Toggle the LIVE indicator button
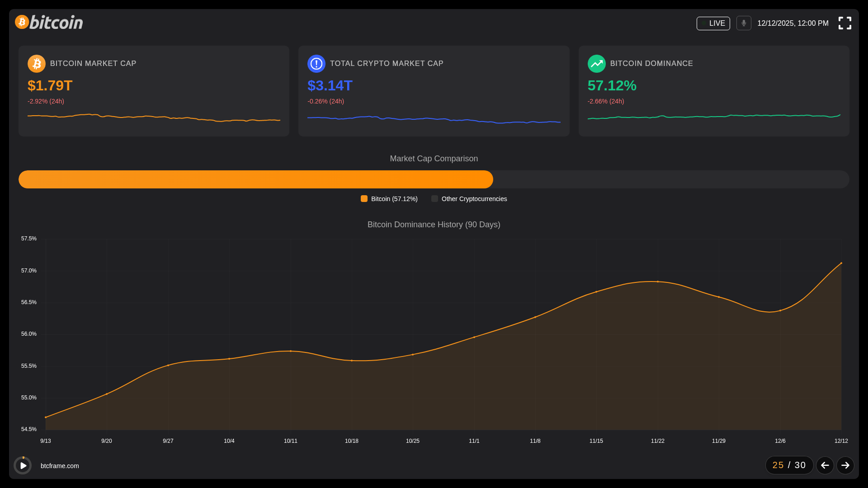 tap(713, 23)
